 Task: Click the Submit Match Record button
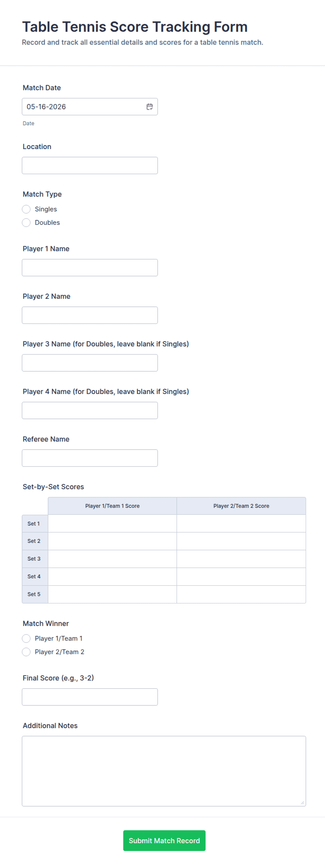pyautogui.click(x=164, y=840)
